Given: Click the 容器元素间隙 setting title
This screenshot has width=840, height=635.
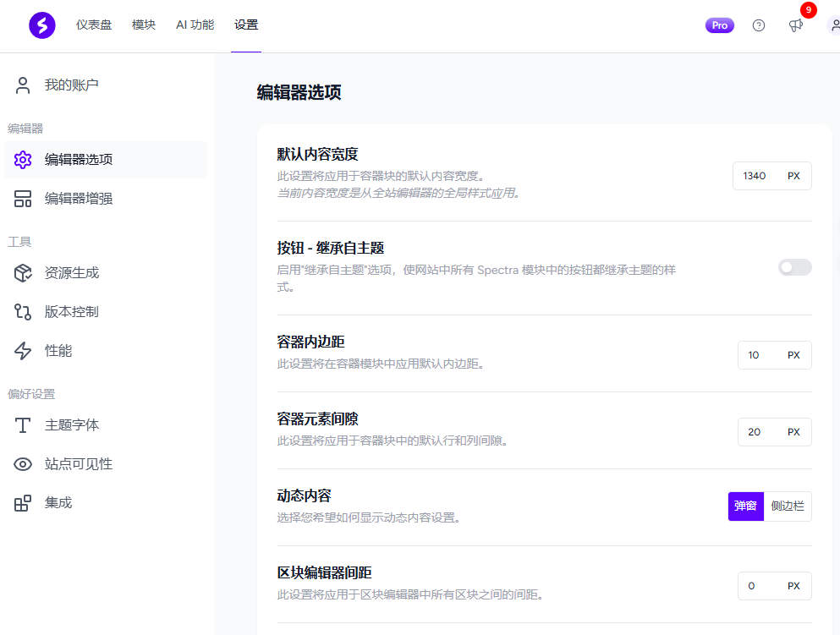Looking at the screenshot, I should click(318, 419).
